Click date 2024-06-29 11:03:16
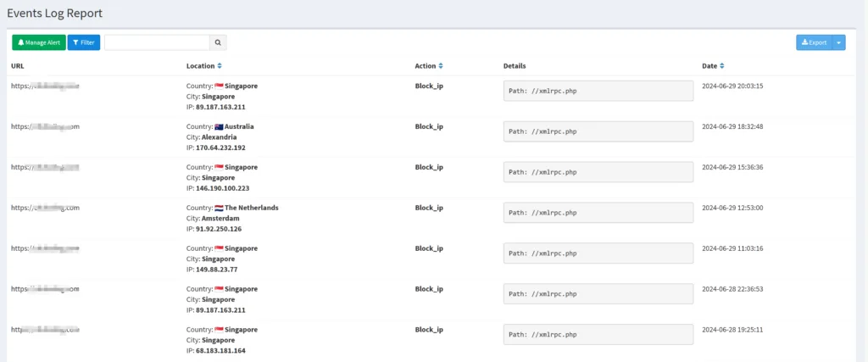The height and width of the screenshot is (362, 868). [x=732, y=248]
